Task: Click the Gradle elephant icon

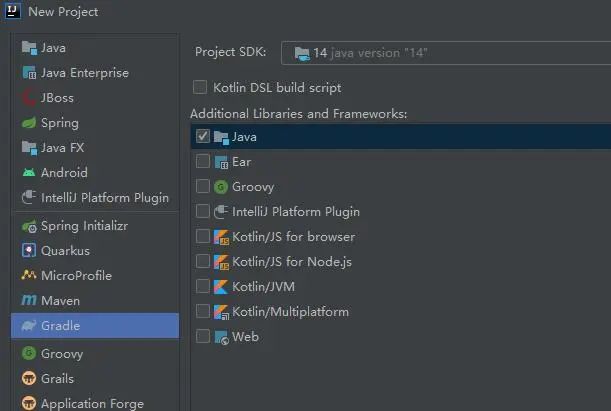Action: [x=29, y=325]
